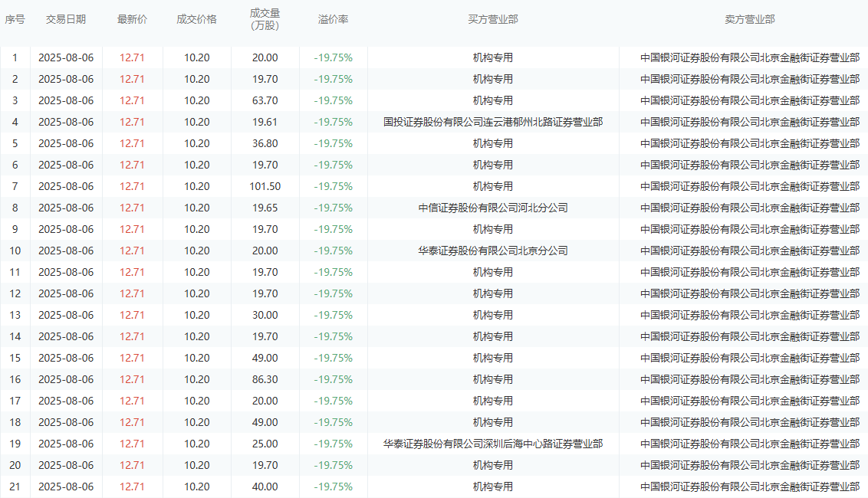Select the 成交价格 column header

197,19
